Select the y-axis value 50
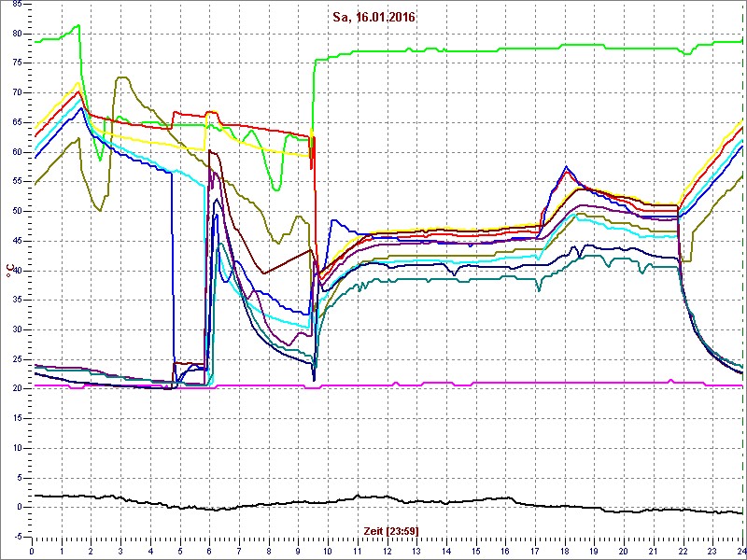 coord(17,211)
